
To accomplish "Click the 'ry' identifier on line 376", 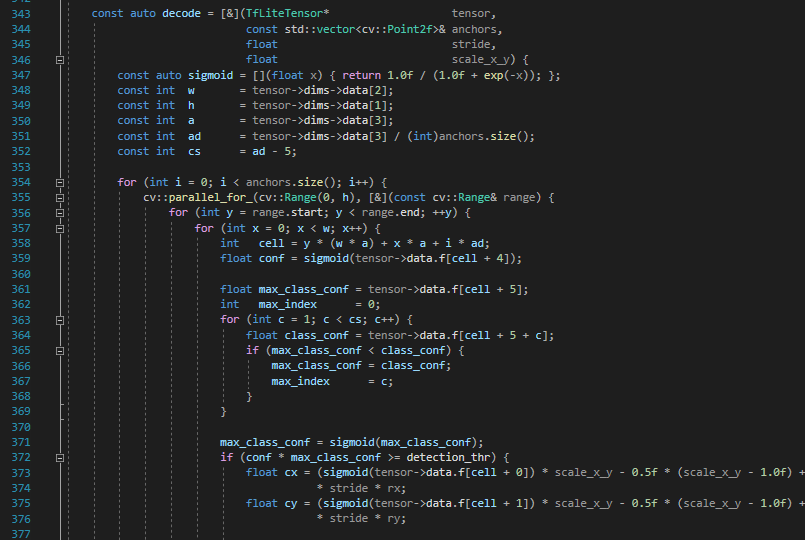I will (396, 518).
